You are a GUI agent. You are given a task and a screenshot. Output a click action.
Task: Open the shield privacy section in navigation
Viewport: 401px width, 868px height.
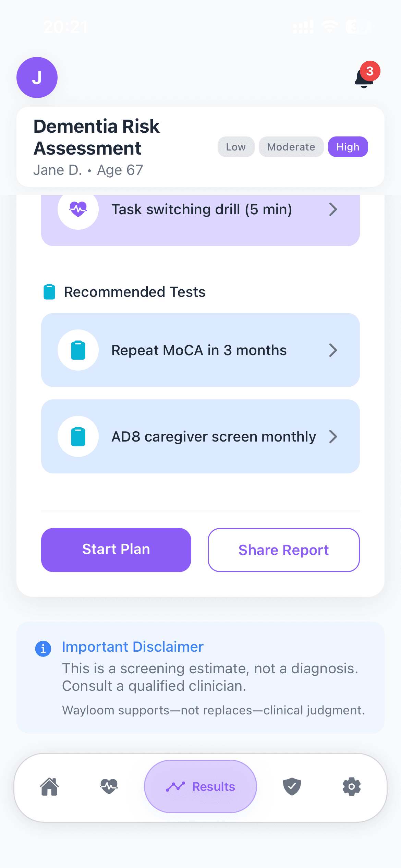(292, 787)
